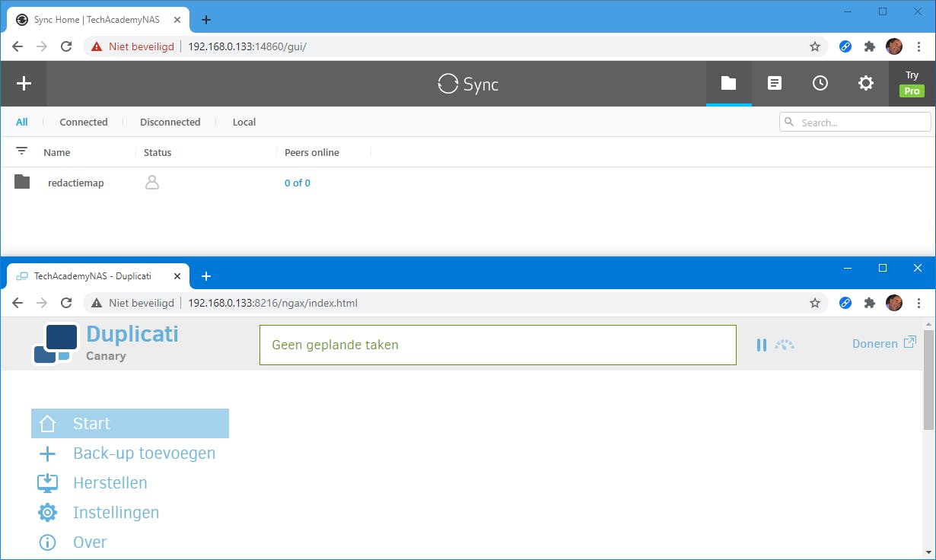The height and width of the screenshot is (560, 936).
Task: Open the profile avatar in the Sync window
Action: coord(894,46)
